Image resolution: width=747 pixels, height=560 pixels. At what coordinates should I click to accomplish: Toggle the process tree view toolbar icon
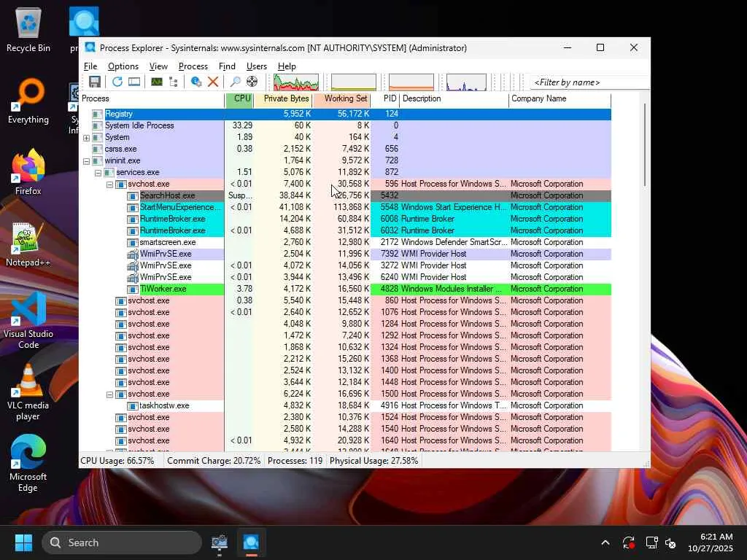pos(174,82)
